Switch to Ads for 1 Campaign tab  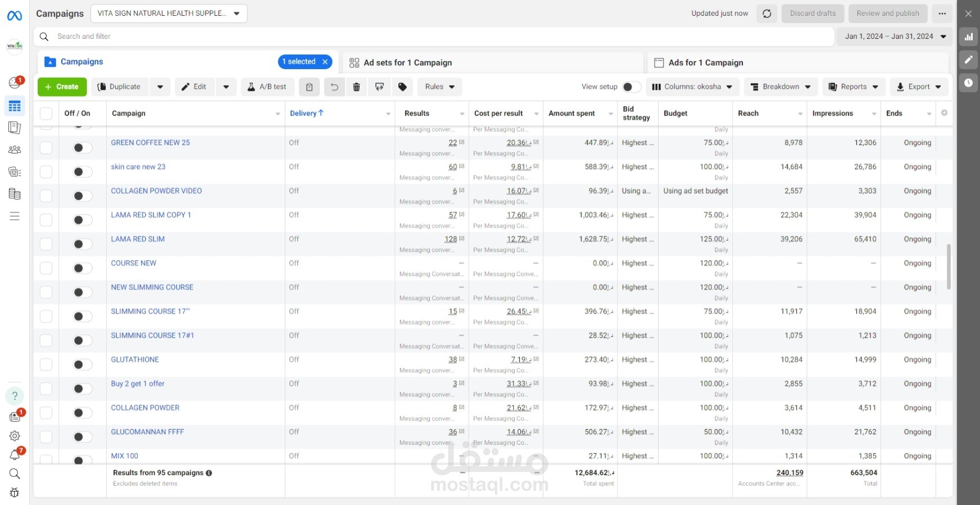click(798, 63)
